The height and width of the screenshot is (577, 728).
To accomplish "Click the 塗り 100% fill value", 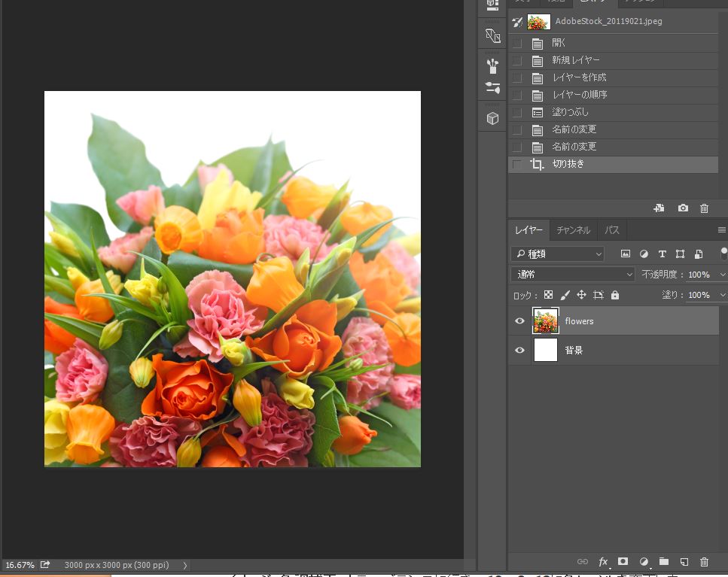I will [699, 295].
